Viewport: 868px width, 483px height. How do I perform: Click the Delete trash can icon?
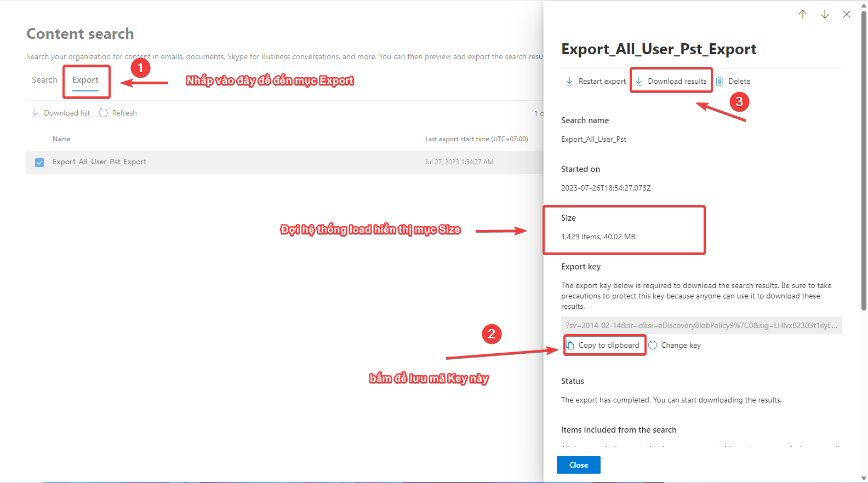(x=719, y=81)
